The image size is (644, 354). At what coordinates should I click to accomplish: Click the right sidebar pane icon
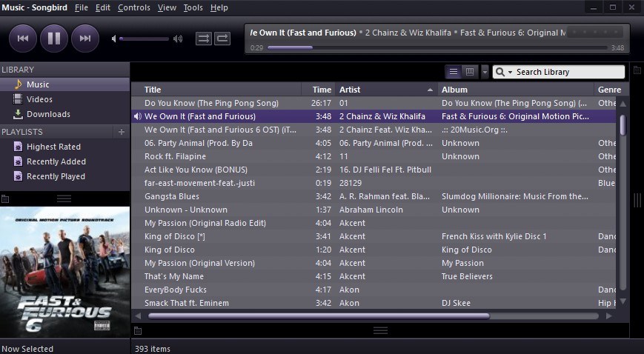(637, 70)
